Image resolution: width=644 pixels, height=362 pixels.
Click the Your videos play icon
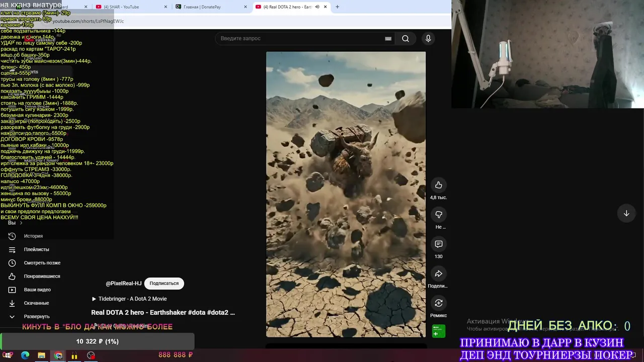[x=12, y=290]
